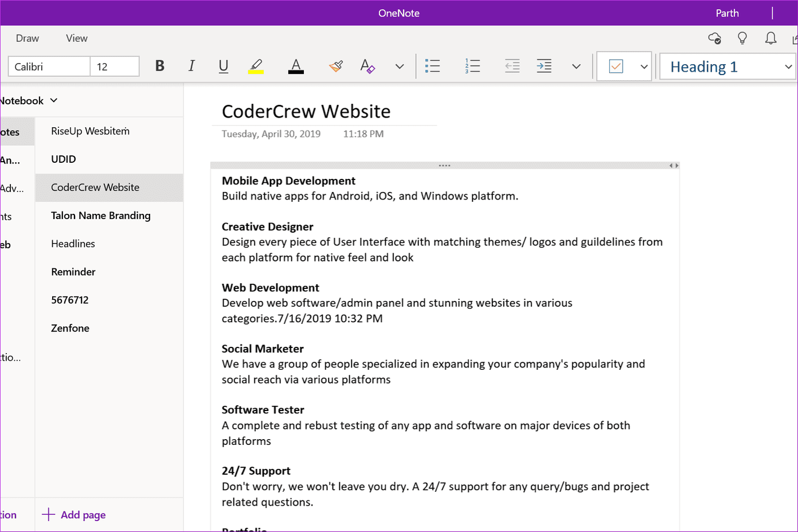Check the cloud sync status icon
This screenshot has width=798, height=532.
(714, 38)
